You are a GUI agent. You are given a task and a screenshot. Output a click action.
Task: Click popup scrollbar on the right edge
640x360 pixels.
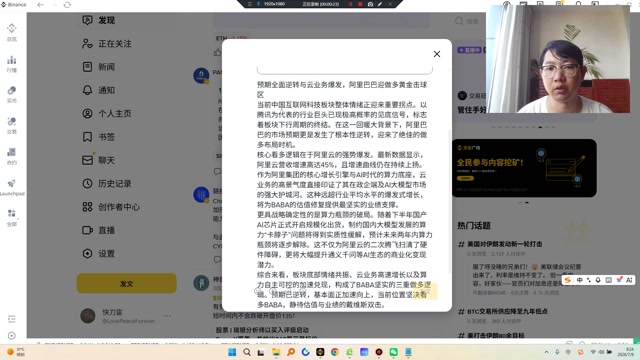click(x=450, y=202)
